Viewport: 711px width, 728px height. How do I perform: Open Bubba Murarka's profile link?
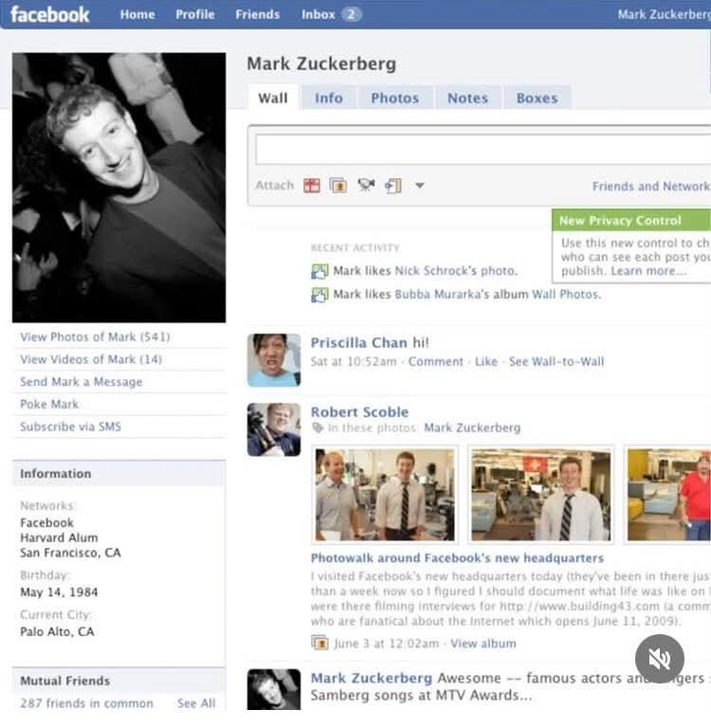pos(442,295)
